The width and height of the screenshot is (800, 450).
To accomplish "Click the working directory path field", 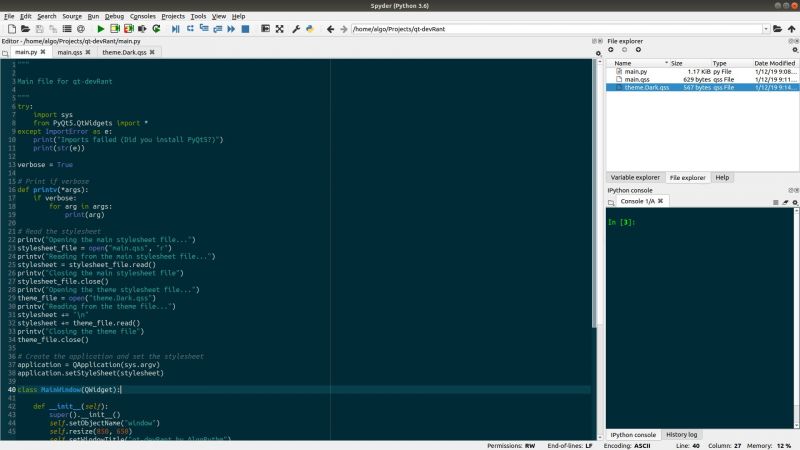I will (x=556, y=29).
